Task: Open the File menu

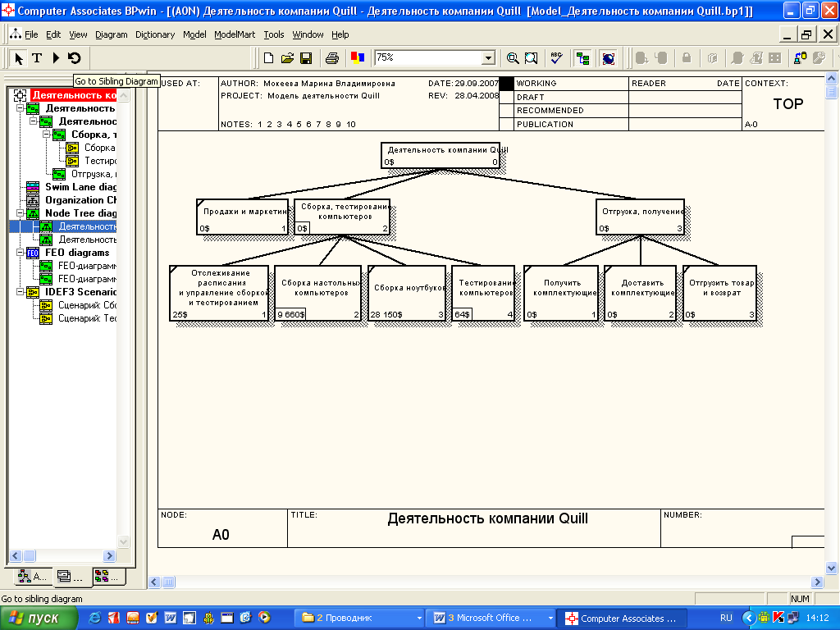Action: click(x=31, y=34)
